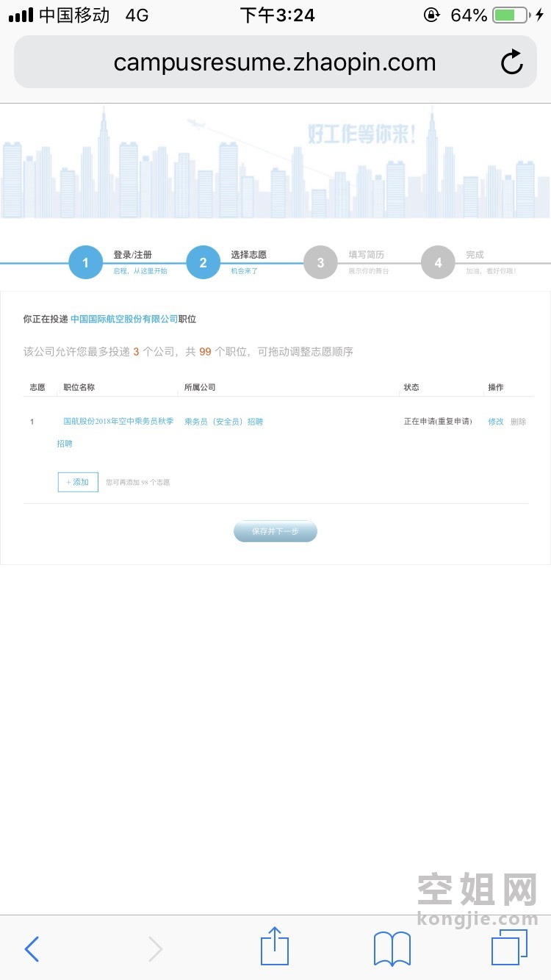
Task: Go back with Safari's back arrow
Action: pos(31,949)
